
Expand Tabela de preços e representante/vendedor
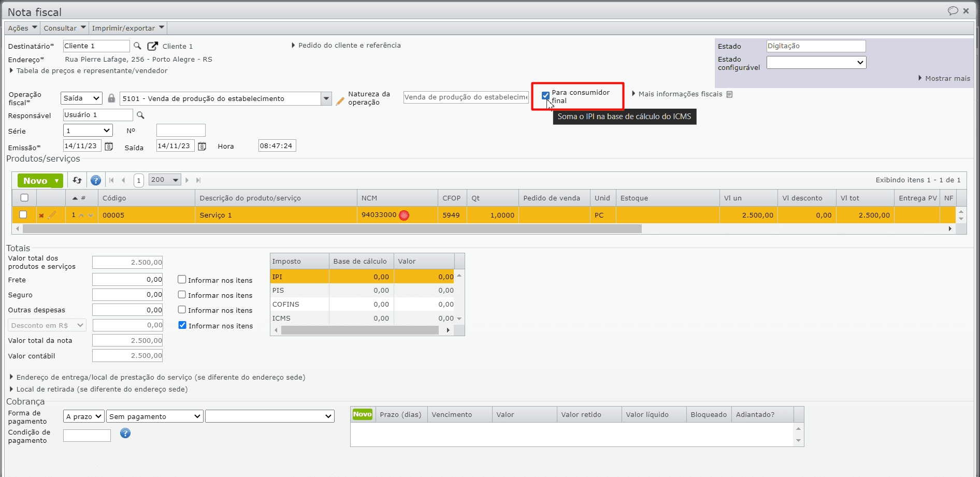click(x=89, y=70)
